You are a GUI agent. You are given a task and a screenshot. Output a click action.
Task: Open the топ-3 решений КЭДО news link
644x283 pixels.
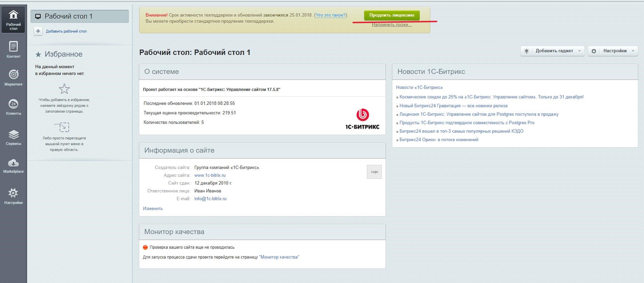[461, 131]
